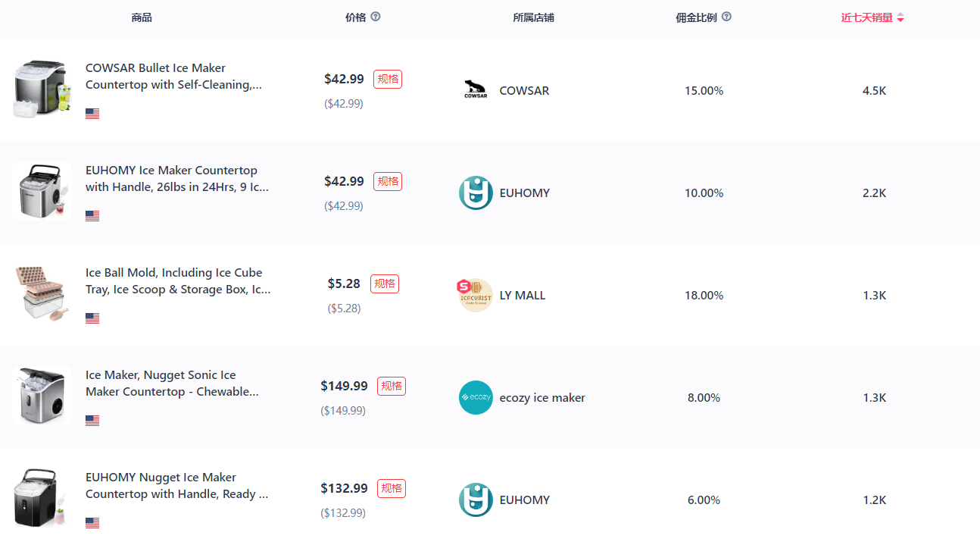The width and height of the screenshot is (980, 545).
Task: Click the Ice Ball Mold product thumbnail
Action: (42, 294)
